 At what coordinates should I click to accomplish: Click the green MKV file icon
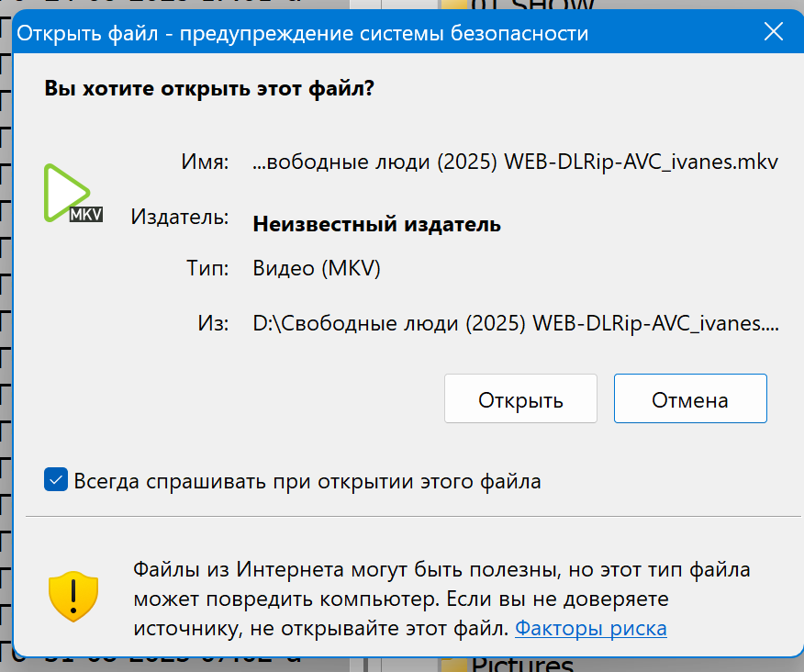coord(73,194)
